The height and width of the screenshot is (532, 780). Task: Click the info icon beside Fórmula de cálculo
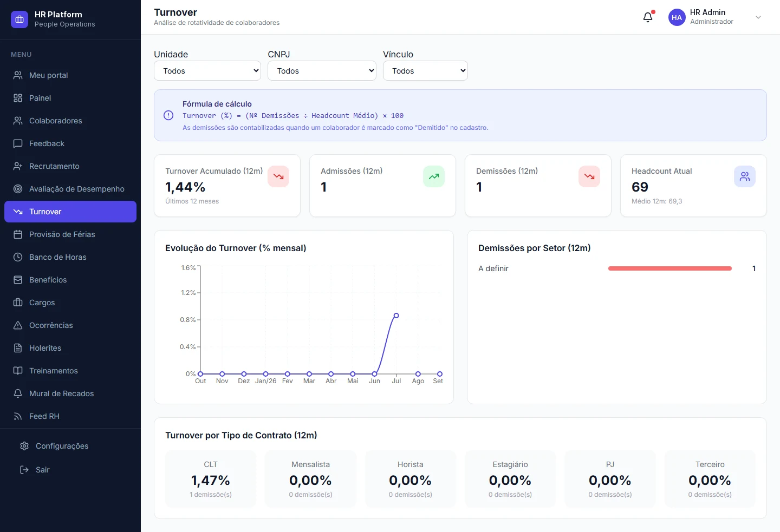coord(168,115)
